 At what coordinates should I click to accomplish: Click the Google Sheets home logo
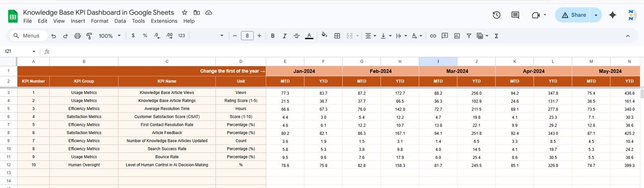pyautogui.click(x=13, y=16)
